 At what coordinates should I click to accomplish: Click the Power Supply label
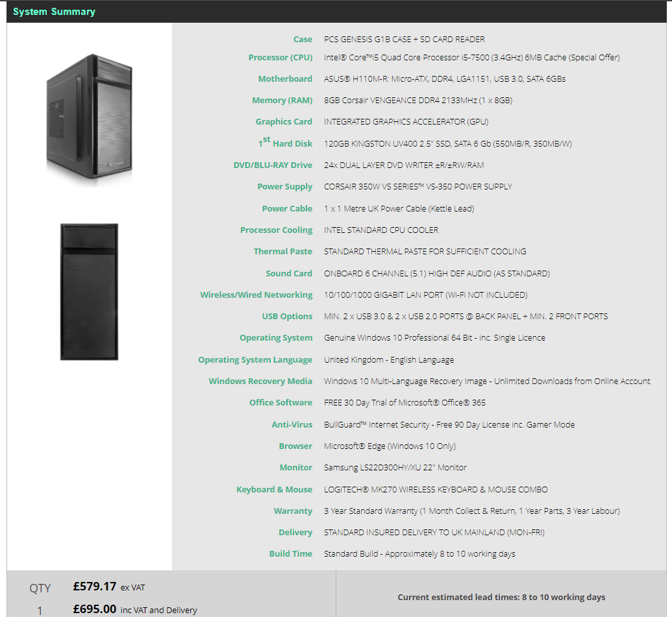[284, 186]
